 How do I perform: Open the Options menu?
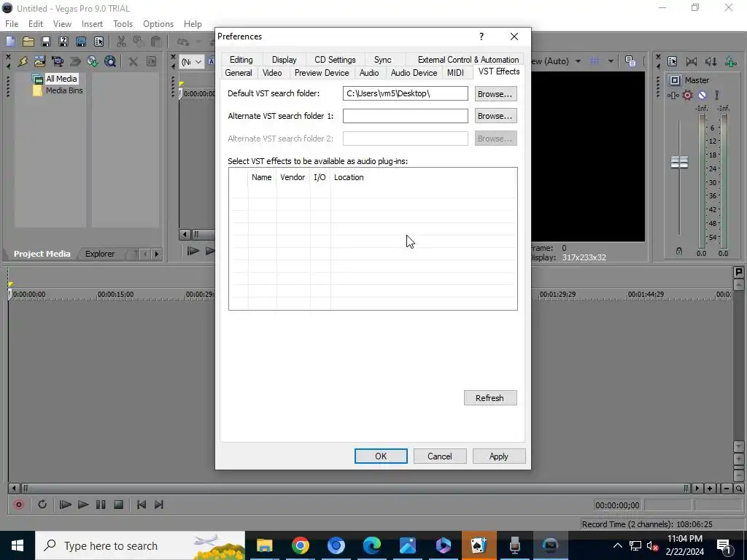158,24
